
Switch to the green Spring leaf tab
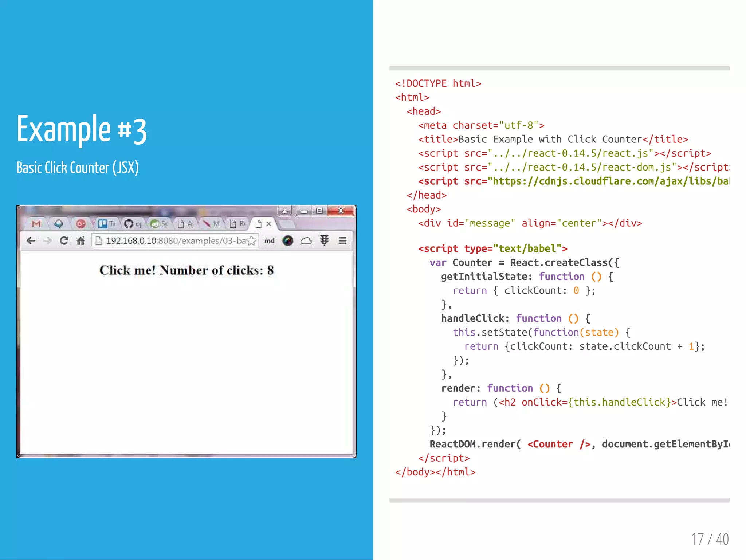(x=158, y=224)
